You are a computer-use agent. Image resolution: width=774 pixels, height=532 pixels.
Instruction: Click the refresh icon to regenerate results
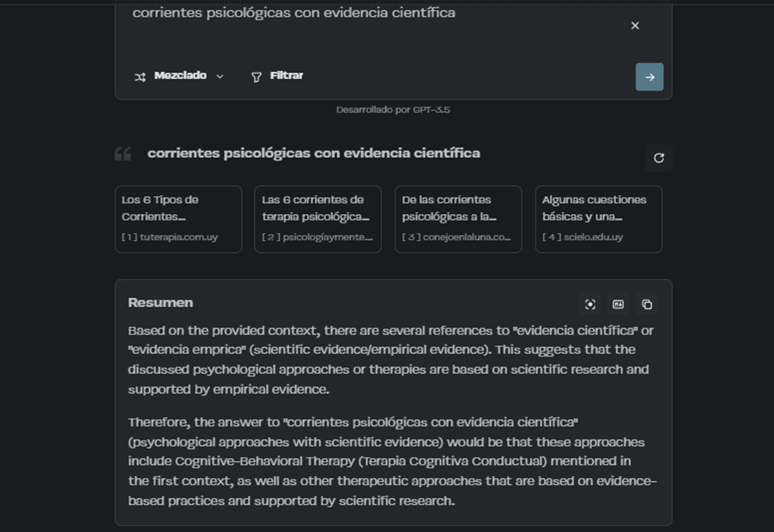click(658, 158)
